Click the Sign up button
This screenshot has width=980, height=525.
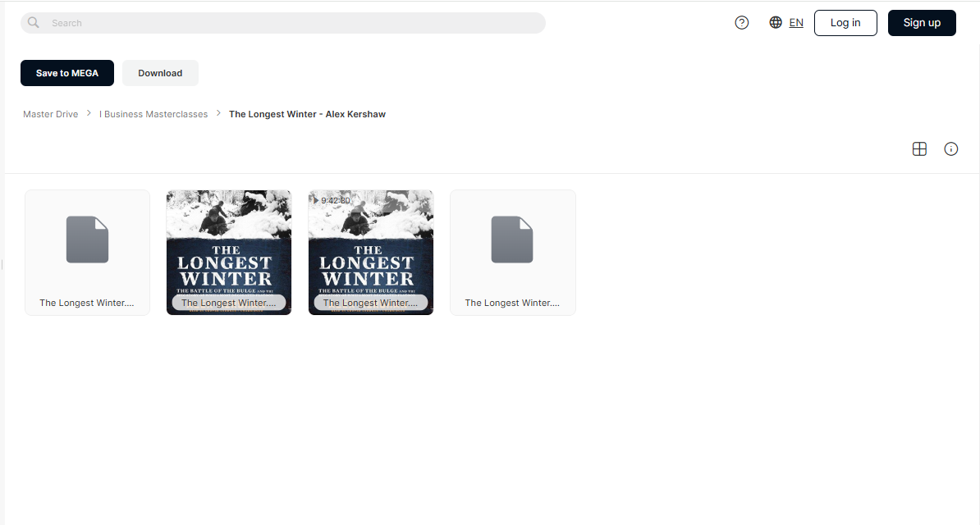(922, 23)
